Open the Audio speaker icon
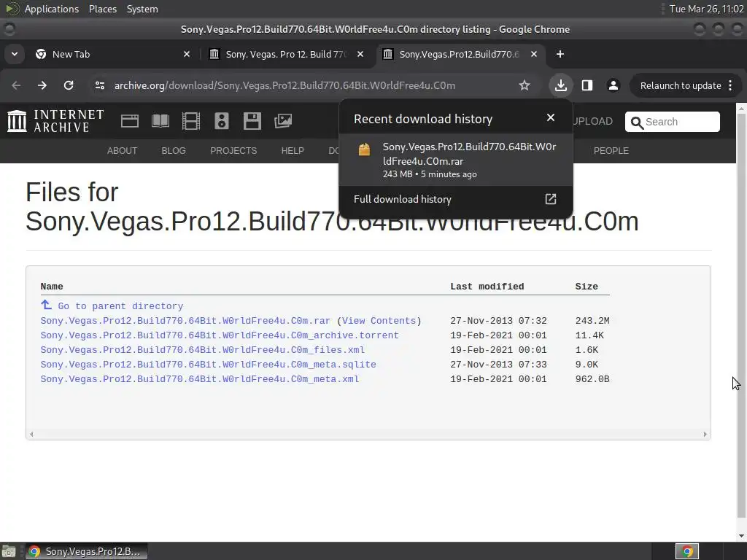This screenshot has height=560, width=747. 222,121
